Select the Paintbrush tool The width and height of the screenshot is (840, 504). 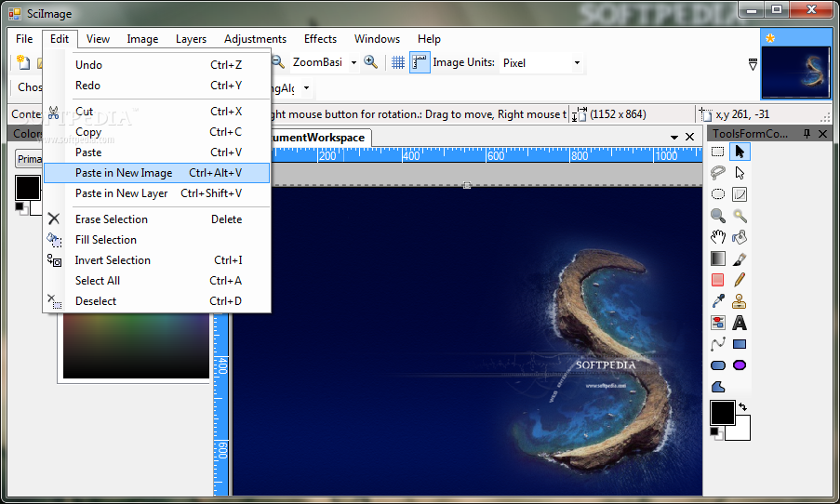click(740, 259)
